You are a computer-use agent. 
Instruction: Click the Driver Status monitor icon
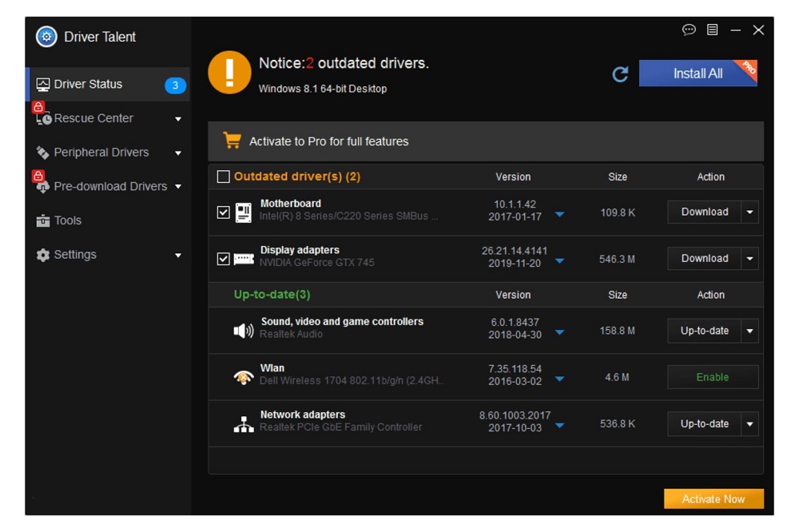click(x=43, y=85)
